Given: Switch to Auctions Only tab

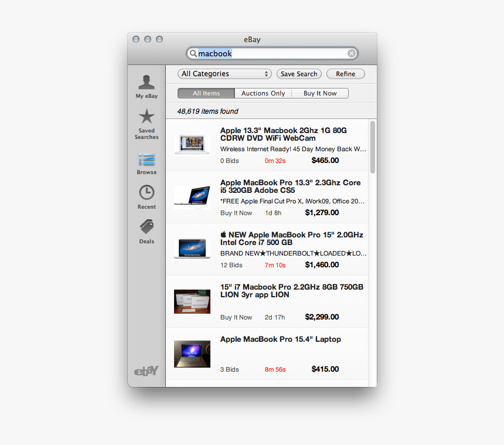Looking at the screenshot, I should click(263, 93).
